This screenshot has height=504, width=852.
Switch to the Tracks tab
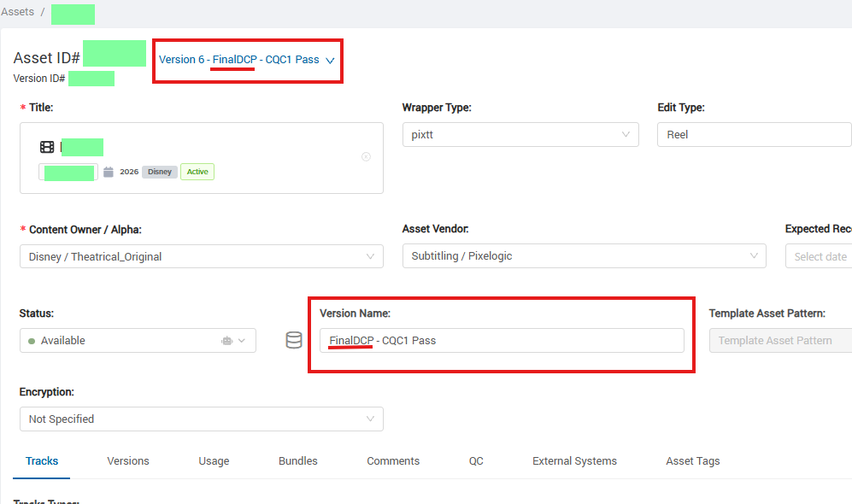(x=42, y=461)
